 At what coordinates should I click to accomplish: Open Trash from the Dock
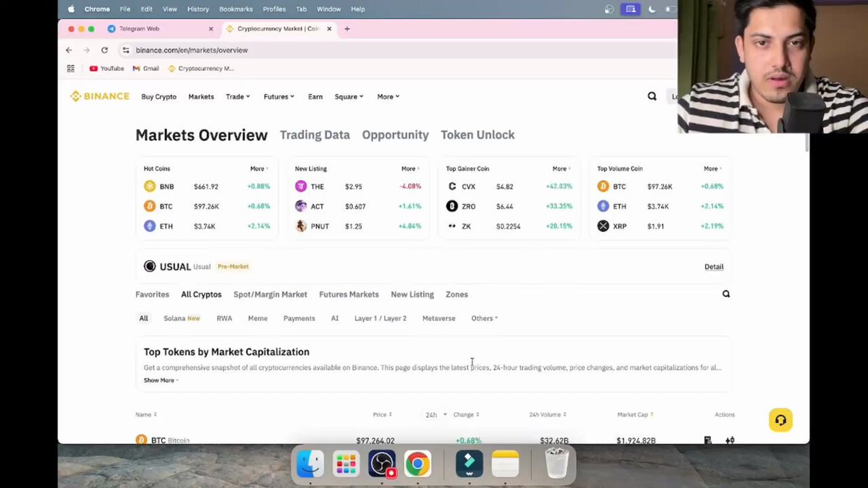click(x=557, y=464)
